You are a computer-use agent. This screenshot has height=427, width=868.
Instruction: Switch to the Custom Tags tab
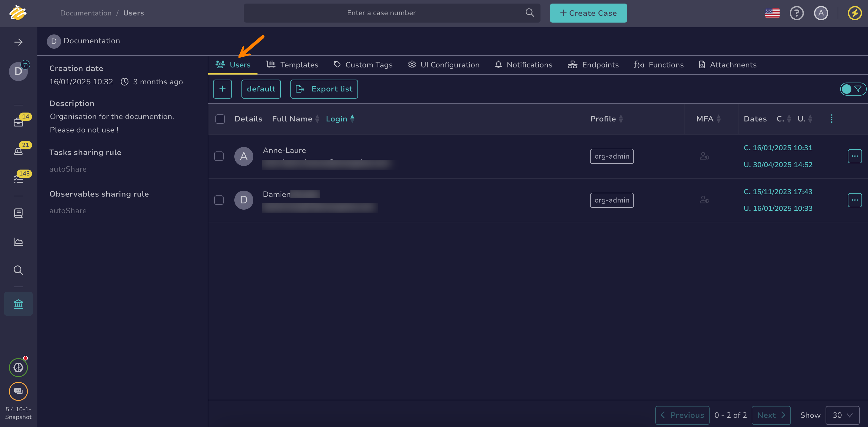363,65
